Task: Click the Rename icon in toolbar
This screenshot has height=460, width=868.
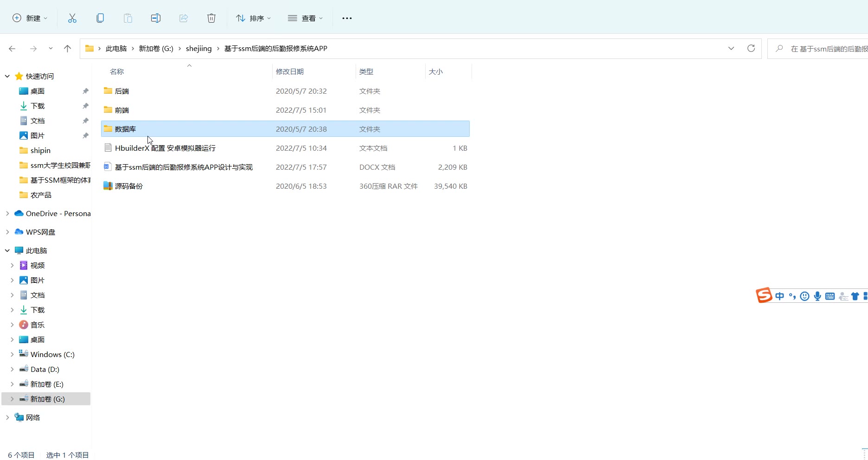Action: tap(155, 18)
